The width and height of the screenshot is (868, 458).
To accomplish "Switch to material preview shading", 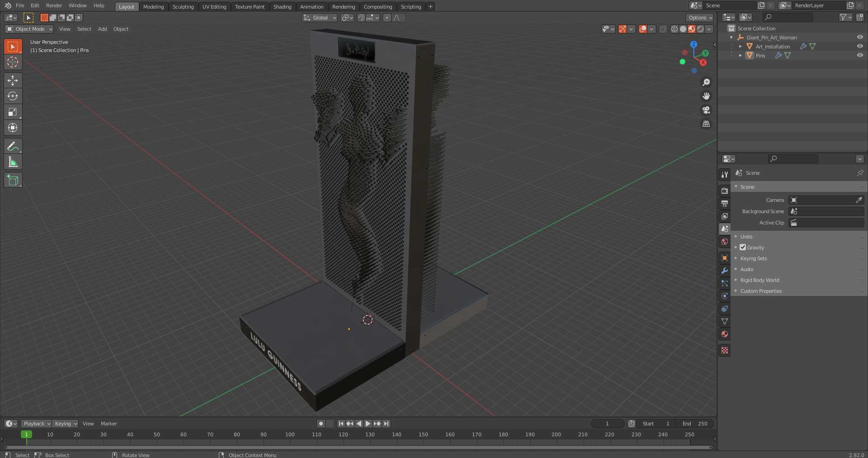I will coord(691,29).
